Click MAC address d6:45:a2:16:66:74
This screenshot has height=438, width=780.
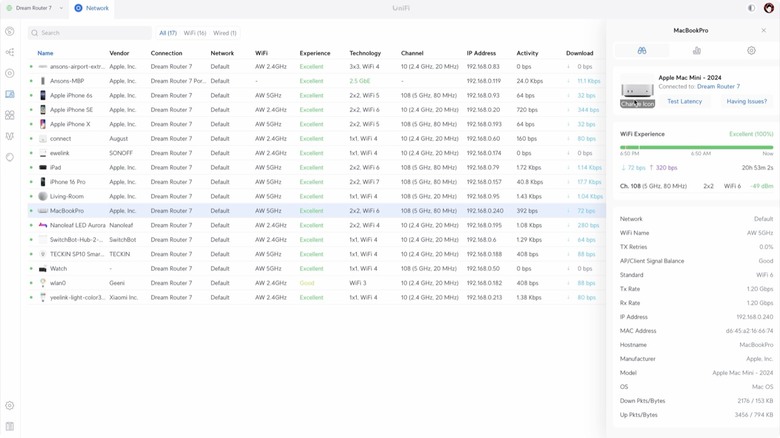[749, 330]
